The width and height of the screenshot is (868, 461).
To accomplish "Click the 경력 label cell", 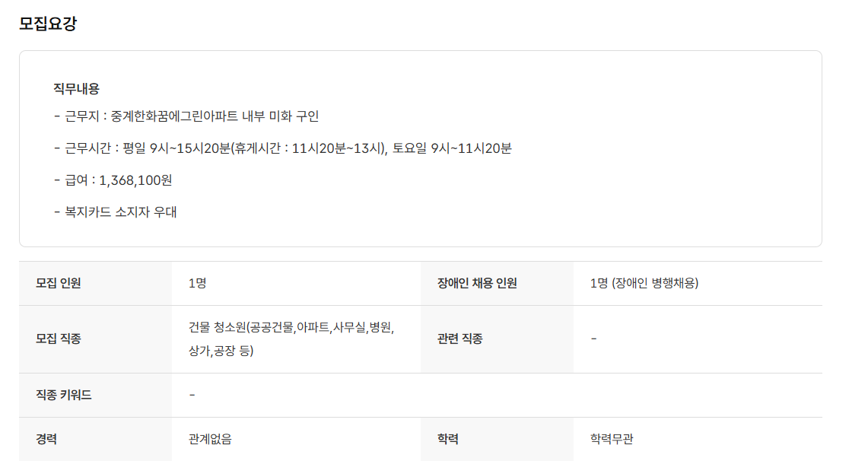I will tap(46, 439).
